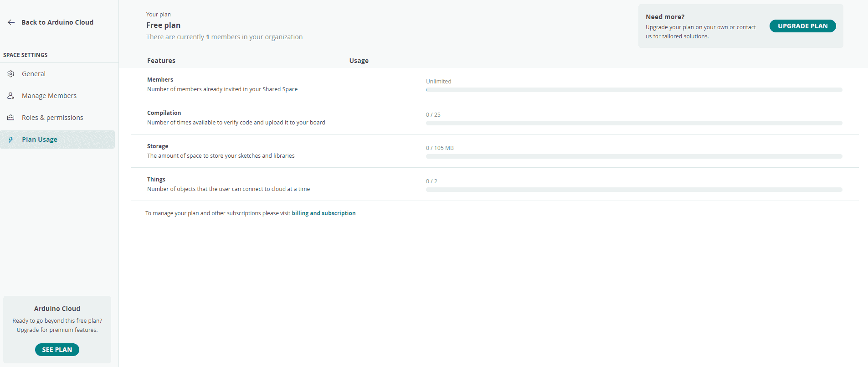Click the back arrow icon
The image size is (868, 367).
pyautogui.click(x=11, y=22)
